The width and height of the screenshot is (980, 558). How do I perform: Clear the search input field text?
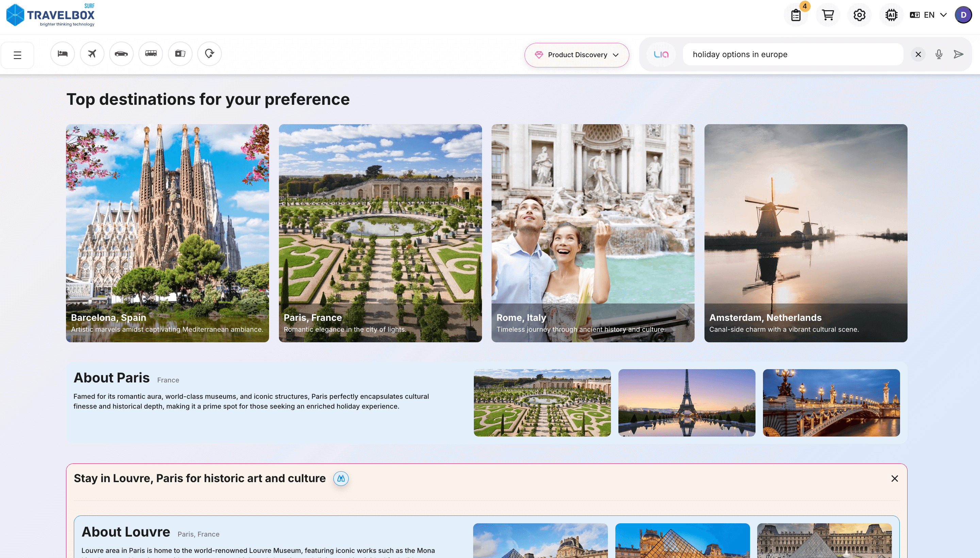pos(918,54)
